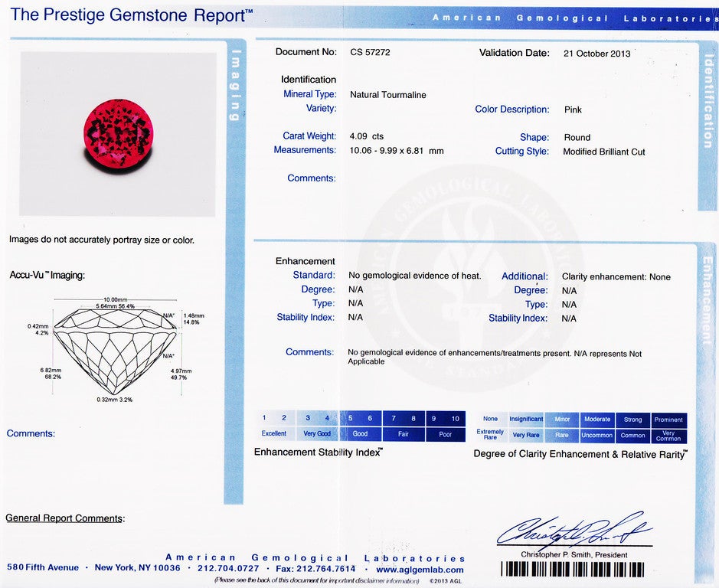Click the "Cutting Style:" label

[521, 152]
